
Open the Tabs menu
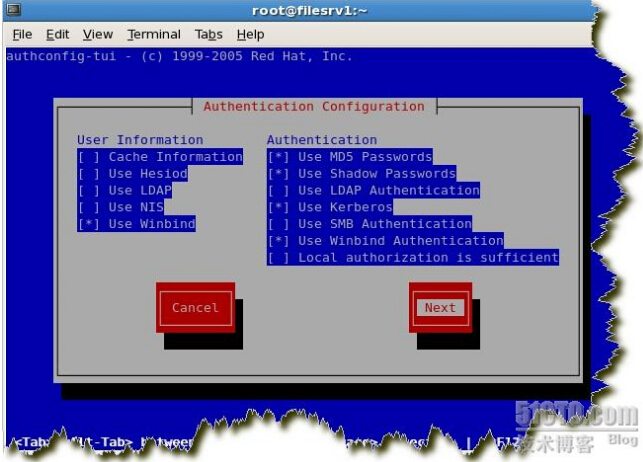pyautogui.click(x=209, y=34)
